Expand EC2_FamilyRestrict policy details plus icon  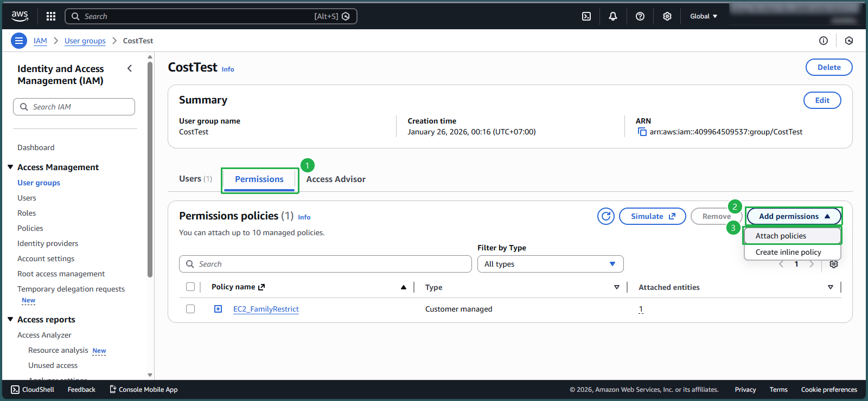[x=218, y=309]
